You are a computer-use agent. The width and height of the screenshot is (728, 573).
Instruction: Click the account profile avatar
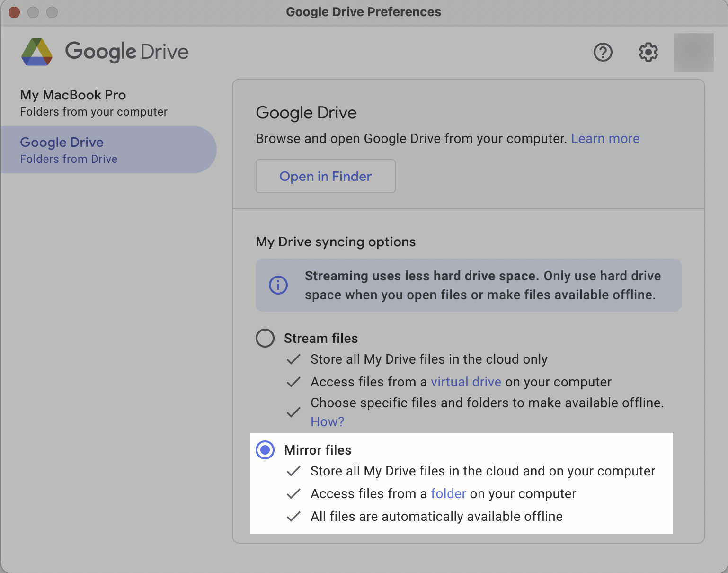pyautogui.click(x=693, y=53)
